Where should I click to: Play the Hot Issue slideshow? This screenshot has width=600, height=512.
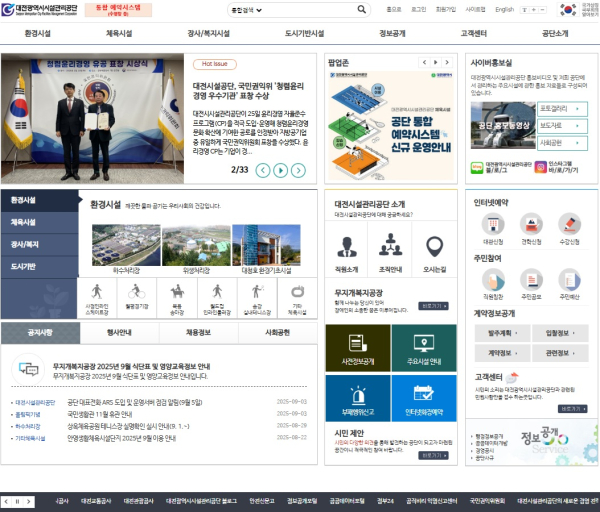pyautogui.click(x=280, y=170)
